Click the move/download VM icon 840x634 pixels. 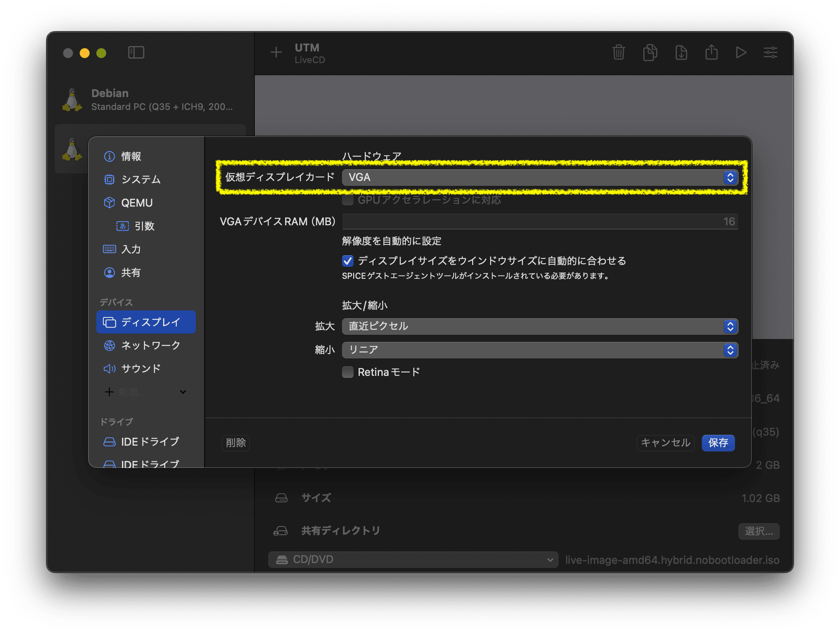(x=681, y=53)
